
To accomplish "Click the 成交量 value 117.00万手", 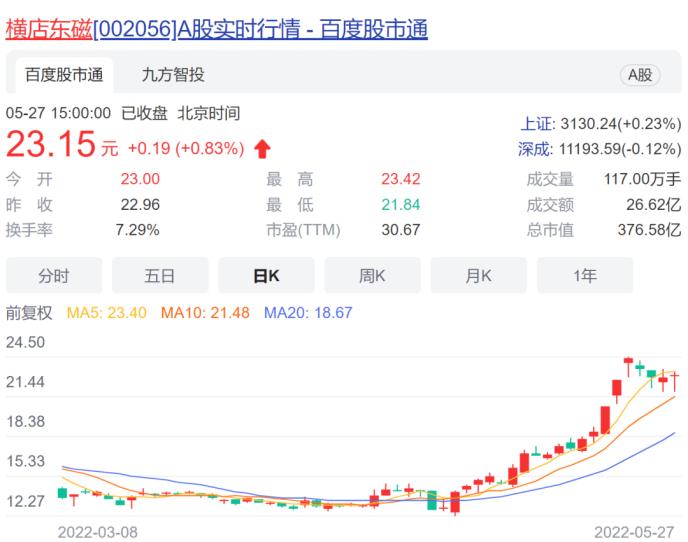I will click(x=642, y=179).
